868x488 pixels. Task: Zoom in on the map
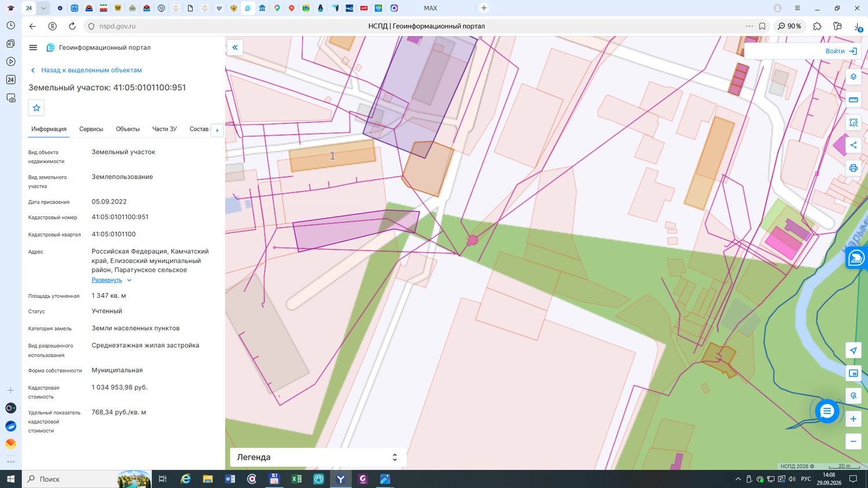(x=853, y=419)
